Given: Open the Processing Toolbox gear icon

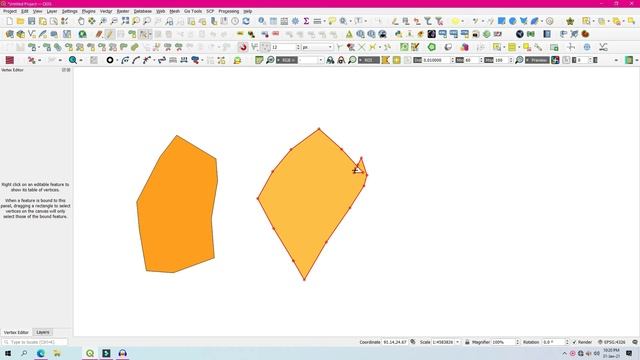Looking at the screenshot, I should point(295,21).
